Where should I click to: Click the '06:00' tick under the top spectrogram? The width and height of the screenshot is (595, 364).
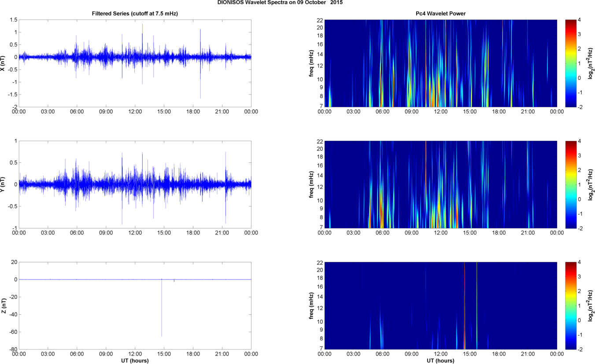pos(382,112)
